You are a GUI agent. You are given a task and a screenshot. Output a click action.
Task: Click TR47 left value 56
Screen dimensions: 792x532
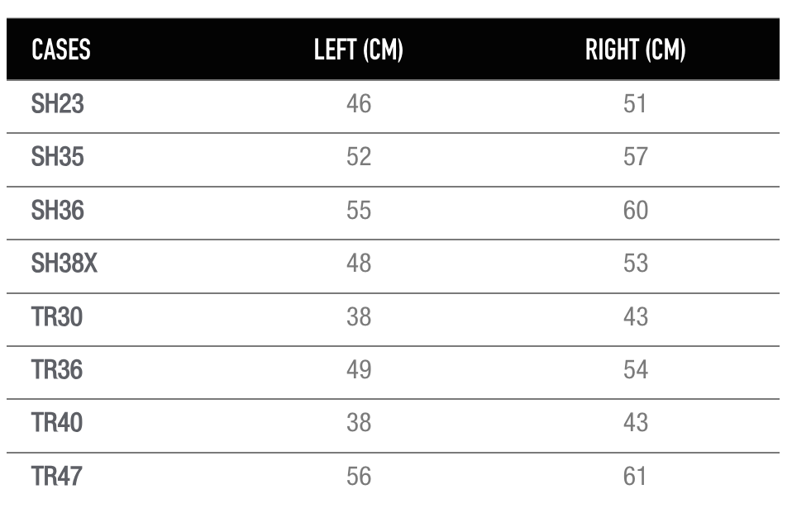coord(359,476)
